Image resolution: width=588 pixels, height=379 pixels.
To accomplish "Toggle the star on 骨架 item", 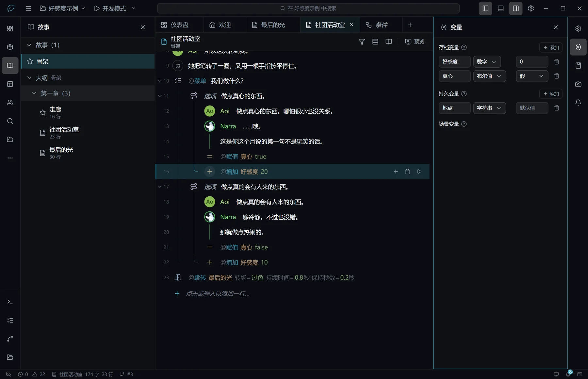I will point(30,61).
